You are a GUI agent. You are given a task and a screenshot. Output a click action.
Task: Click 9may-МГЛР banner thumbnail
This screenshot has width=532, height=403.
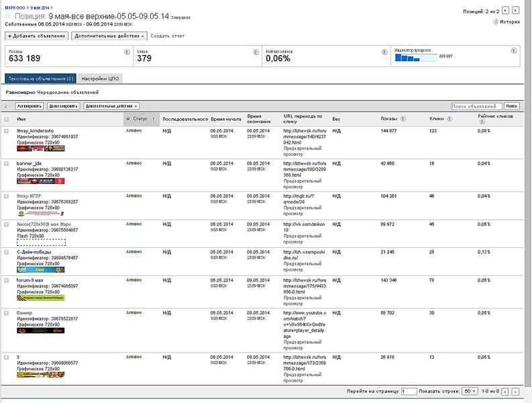tap(41, 214)
